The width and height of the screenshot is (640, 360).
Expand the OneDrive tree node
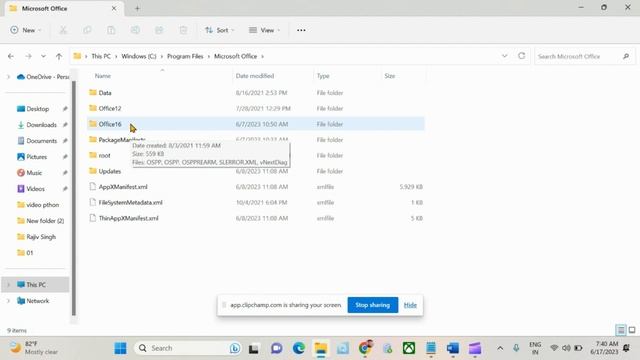coord(8,77)
